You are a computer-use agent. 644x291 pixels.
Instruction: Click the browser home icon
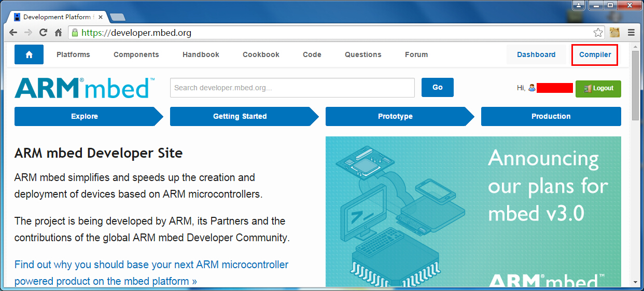[59, 33]
